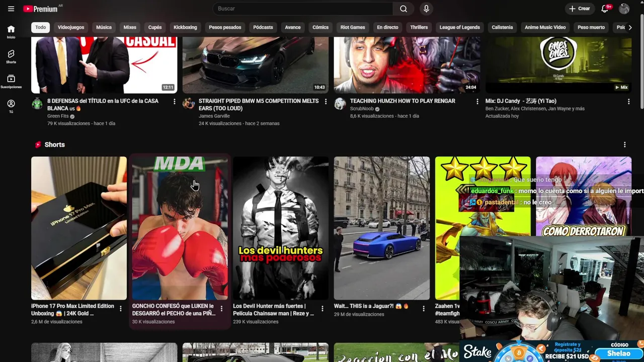This screenshot has width=644, height=362.
Task: Open Green Fits channel name link
Action: point(58,116)
